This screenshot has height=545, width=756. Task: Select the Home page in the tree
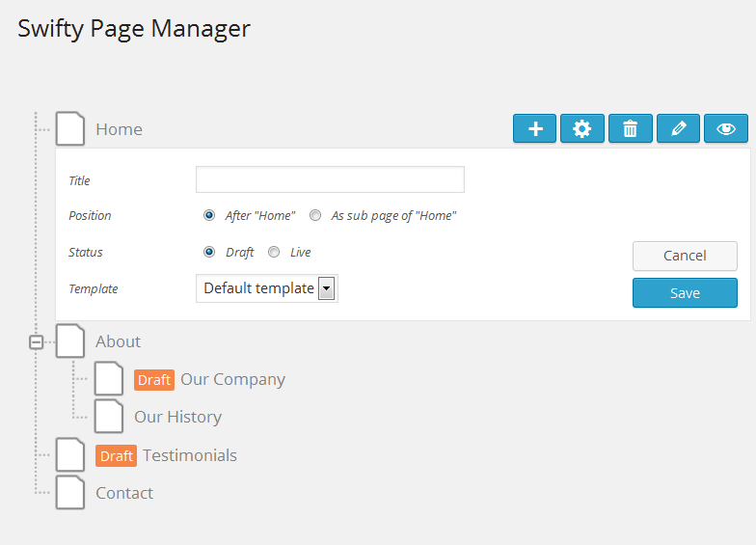pos(120,129)
